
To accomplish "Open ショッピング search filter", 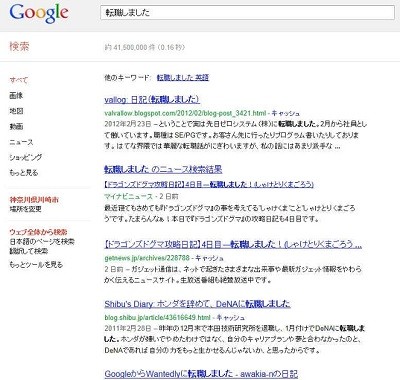I will click(x=26, y=157).
